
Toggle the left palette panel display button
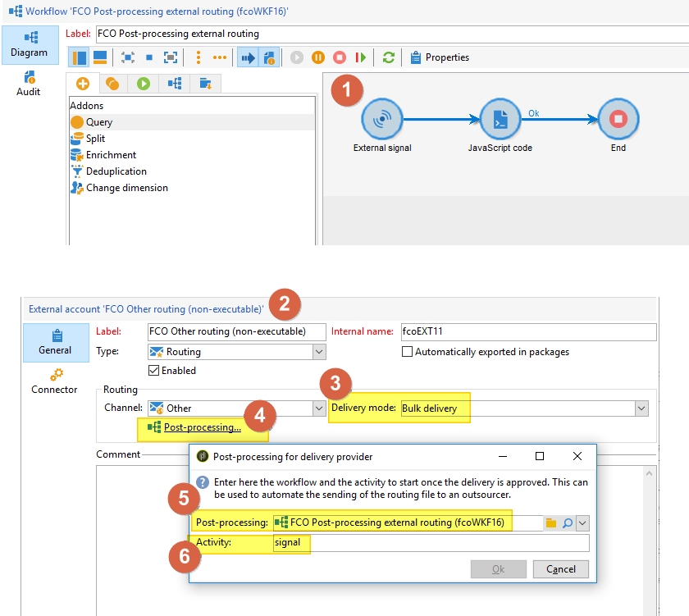80,57
